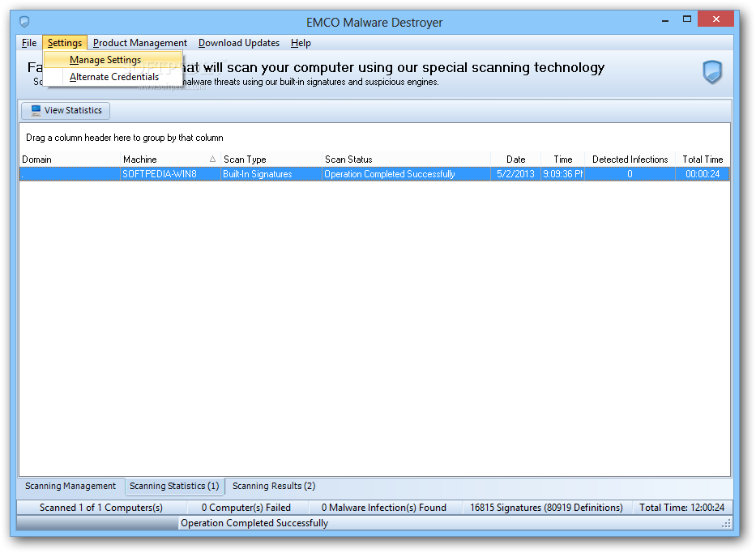Click the 00:00:24 total time cell
This screenshot has height=553, width=756.
pyautogui.click(x=703, y=174)
